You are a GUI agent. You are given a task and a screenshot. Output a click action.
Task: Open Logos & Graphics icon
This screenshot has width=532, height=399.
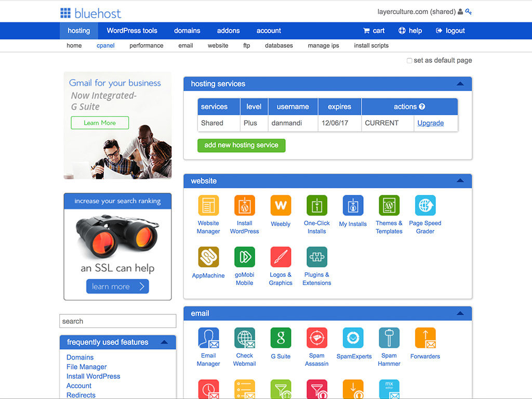tap(281, 257)
